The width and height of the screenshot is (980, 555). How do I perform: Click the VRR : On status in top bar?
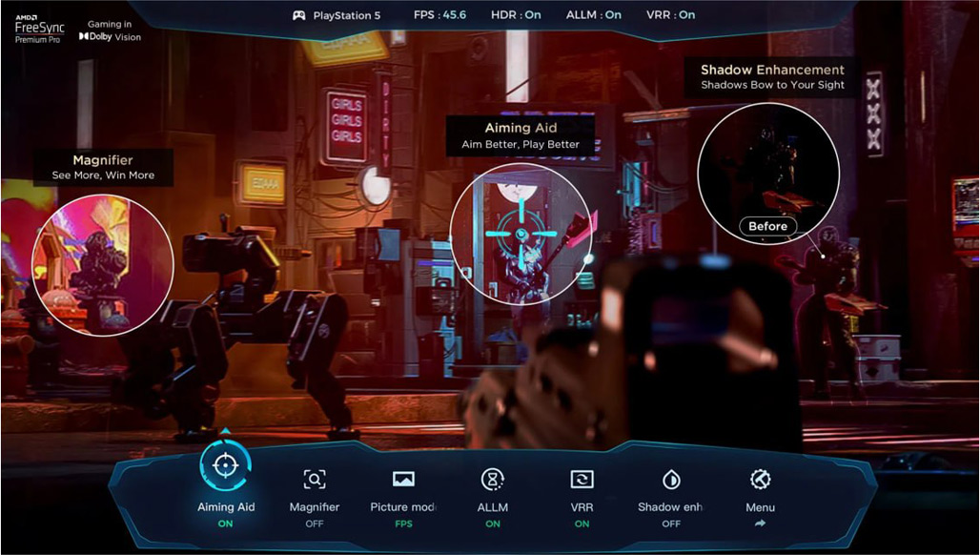coord(670,15)
